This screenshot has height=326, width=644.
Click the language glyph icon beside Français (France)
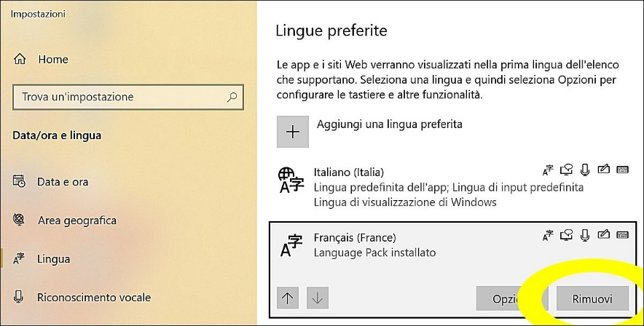coord(291,245)
